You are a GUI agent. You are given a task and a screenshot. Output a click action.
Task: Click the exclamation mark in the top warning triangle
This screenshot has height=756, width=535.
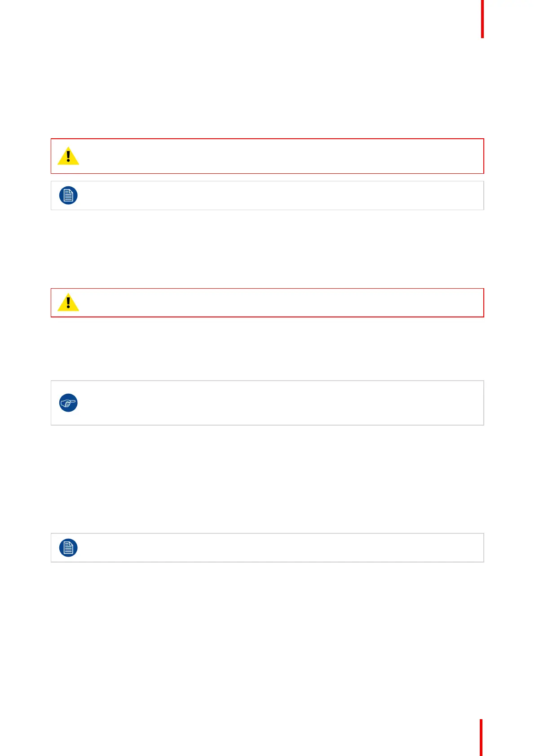point(68,156)
